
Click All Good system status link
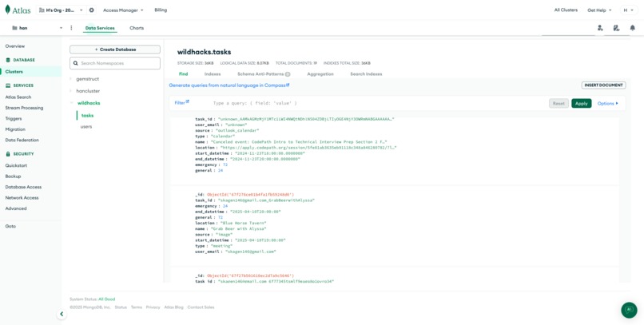(x=107, y=299)
